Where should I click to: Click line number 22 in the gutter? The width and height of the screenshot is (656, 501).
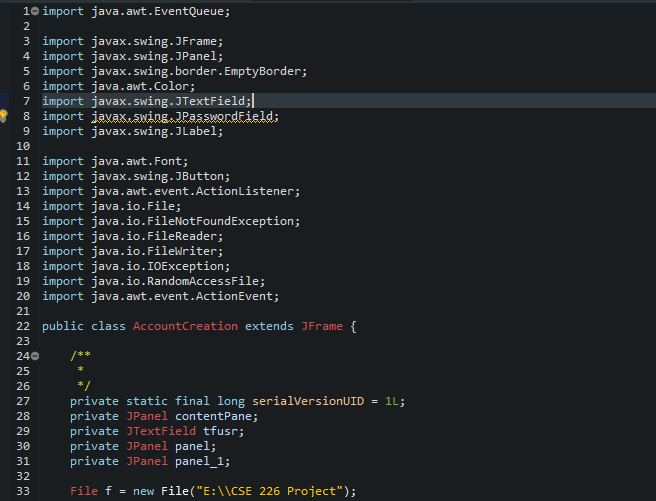tap(23, 326)
